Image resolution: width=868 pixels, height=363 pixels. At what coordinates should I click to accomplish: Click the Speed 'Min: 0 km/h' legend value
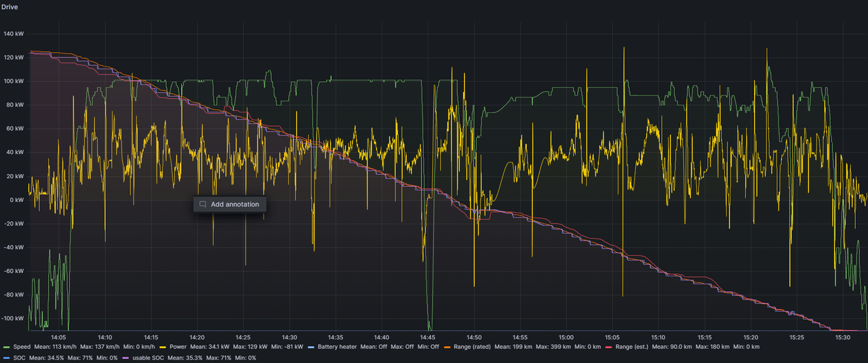click(x=139, y=347)
